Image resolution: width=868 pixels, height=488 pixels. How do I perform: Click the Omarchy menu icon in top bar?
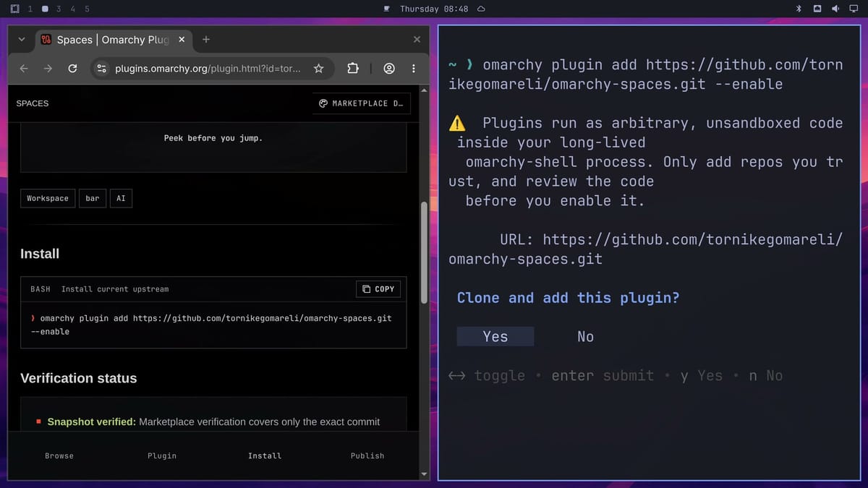pyautogui.click(x=15, y=9)
